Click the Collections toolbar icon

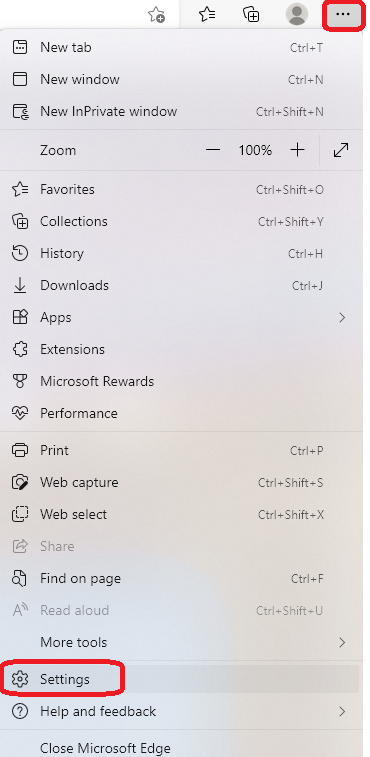pyautogui.click(x=251, y=14)
